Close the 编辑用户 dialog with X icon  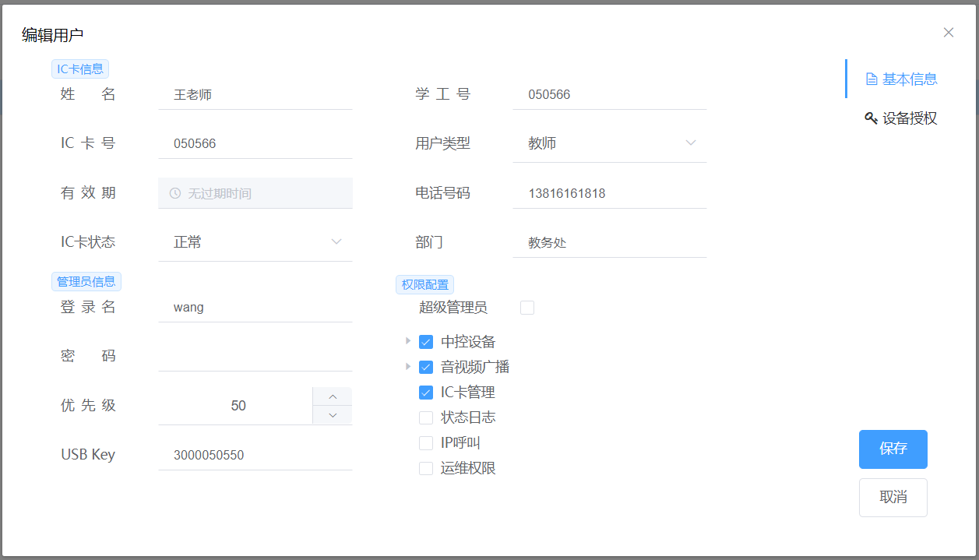click(948, 33)
